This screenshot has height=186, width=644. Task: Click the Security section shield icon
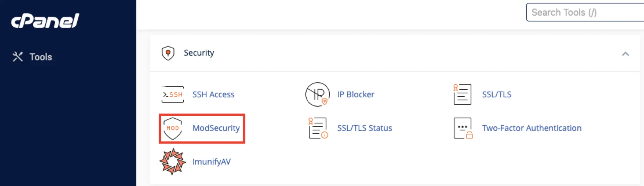168,53
